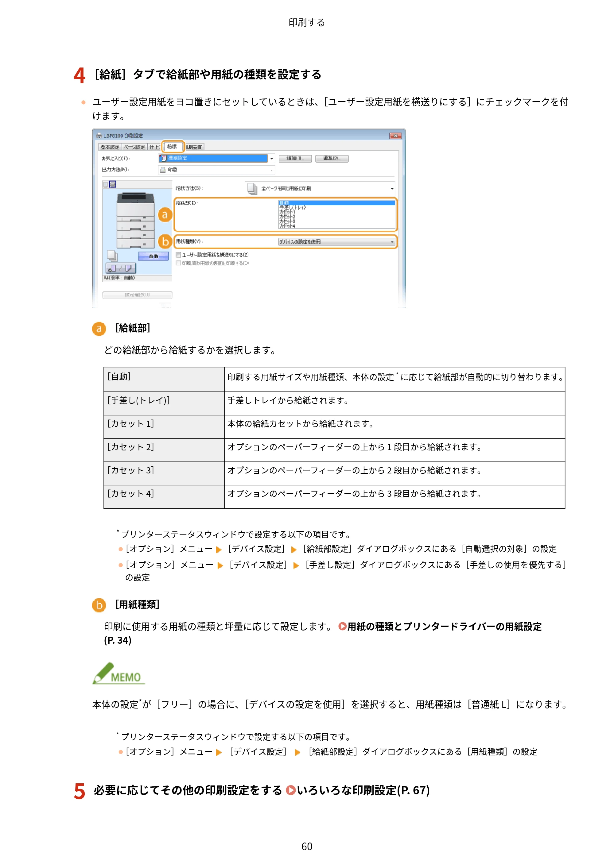The height and width of the screenshot is (868, 614).
Task: Click the 設定確認 button below the preview
Action: pos(137,295)
